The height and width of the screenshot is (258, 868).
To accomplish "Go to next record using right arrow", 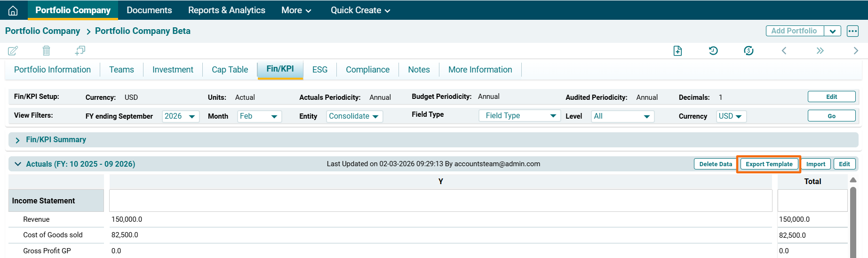I will (x=856, y=51).
